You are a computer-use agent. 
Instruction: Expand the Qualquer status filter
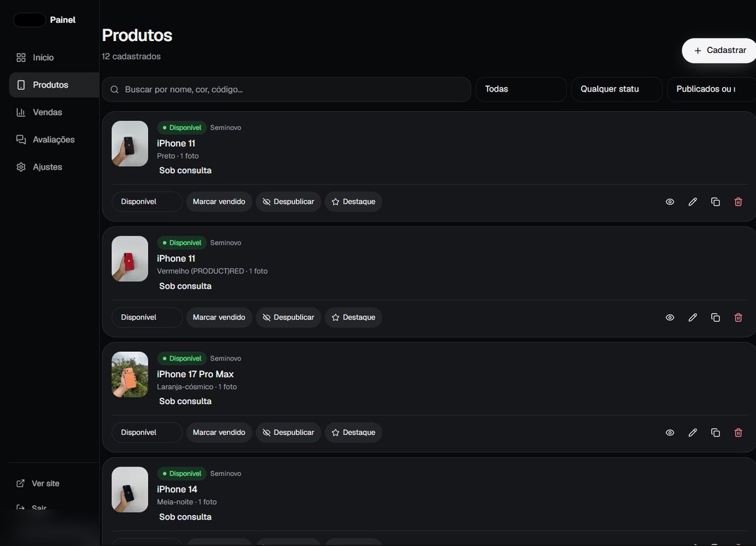617,90
